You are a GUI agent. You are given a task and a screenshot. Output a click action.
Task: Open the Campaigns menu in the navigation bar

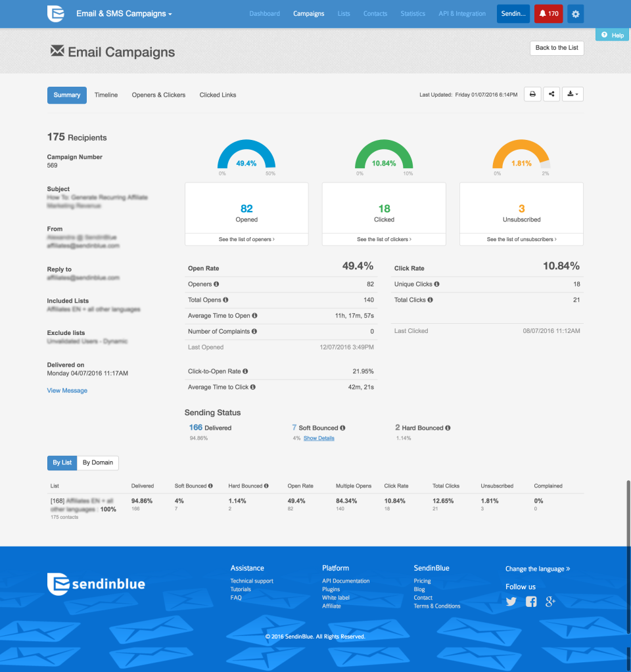point(308,13)
